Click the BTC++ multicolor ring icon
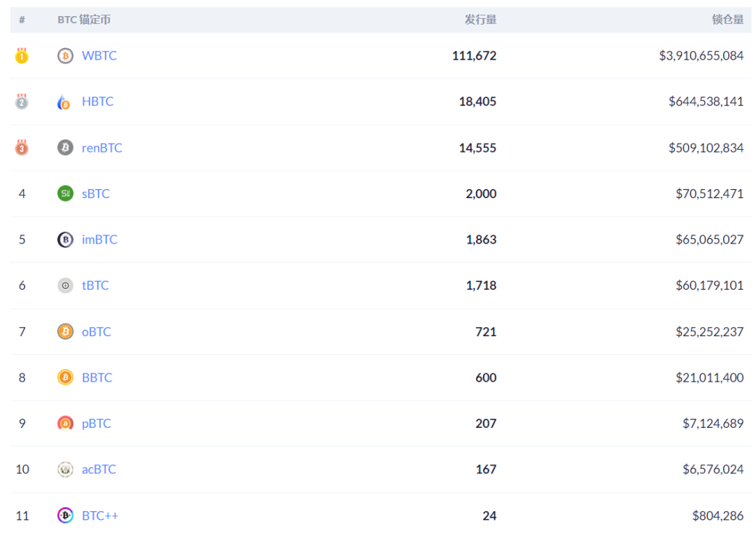The height and width of the screenshot is (535, 756). click(x=65, y=516)
